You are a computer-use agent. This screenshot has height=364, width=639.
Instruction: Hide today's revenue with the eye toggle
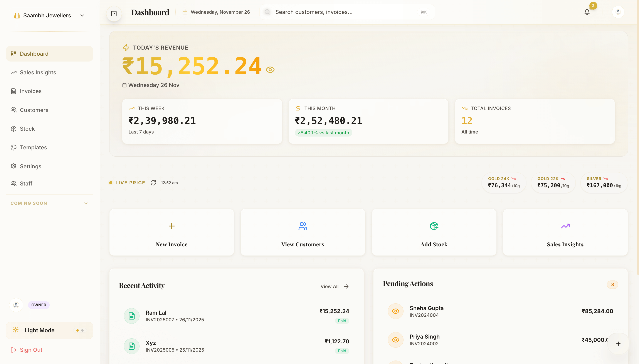(270, 70)
